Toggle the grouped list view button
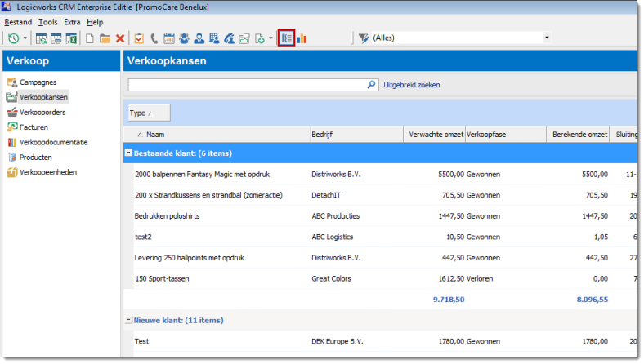 [x=286, y=38]
